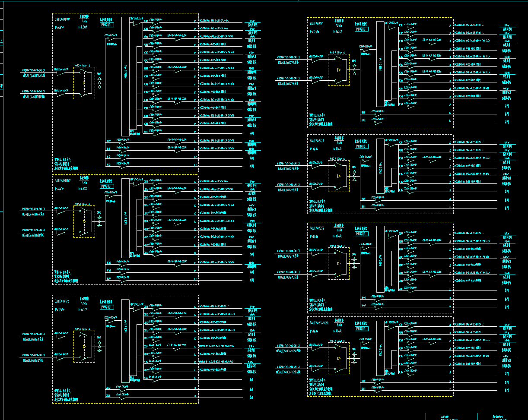This screenshot has width=528, height=420.
Task: Click the tall busbar rectangle in panel 3ALE/A/B1/1
Action: pyautogui.click(x=125, y=76)
